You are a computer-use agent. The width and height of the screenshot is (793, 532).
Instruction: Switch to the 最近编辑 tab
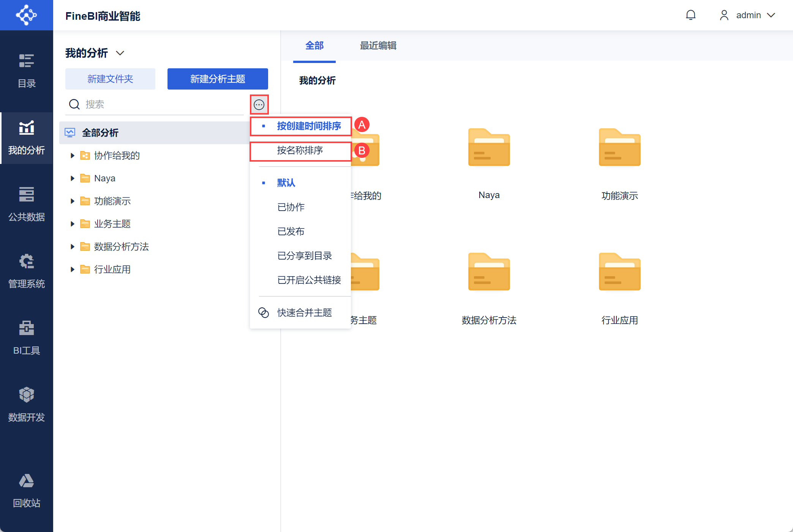(378, 46)
